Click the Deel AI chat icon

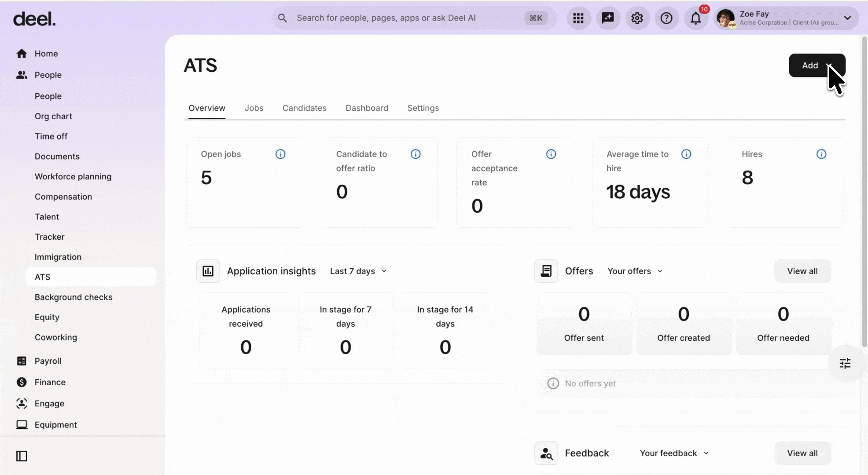point(608,18)
